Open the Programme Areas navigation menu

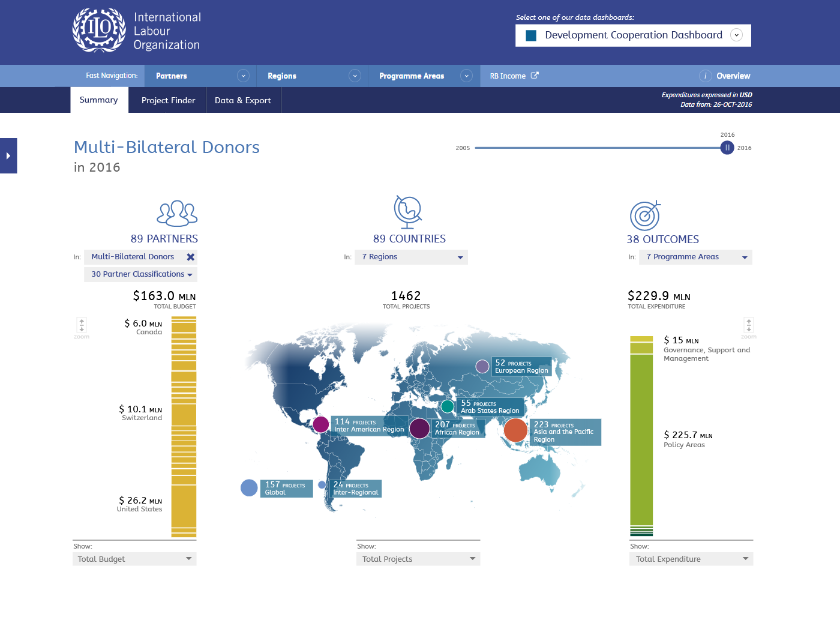click(x=424, y=76)
